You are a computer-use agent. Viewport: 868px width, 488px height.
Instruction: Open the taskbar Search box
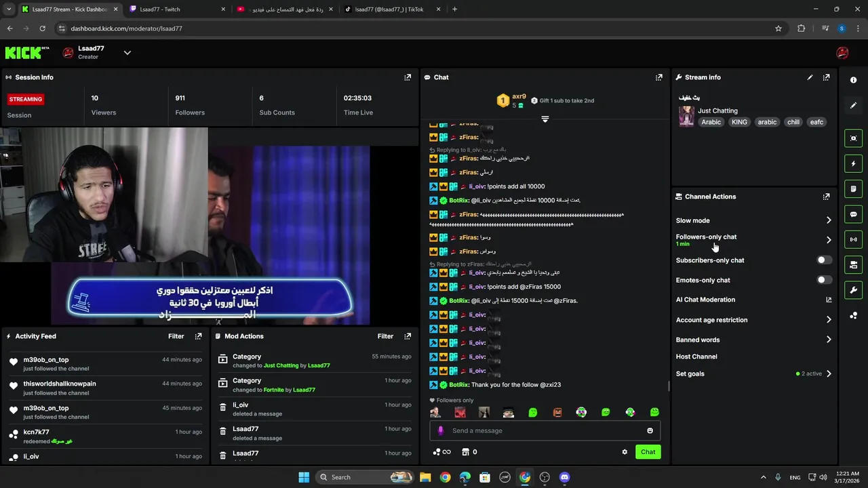(365, 477)
